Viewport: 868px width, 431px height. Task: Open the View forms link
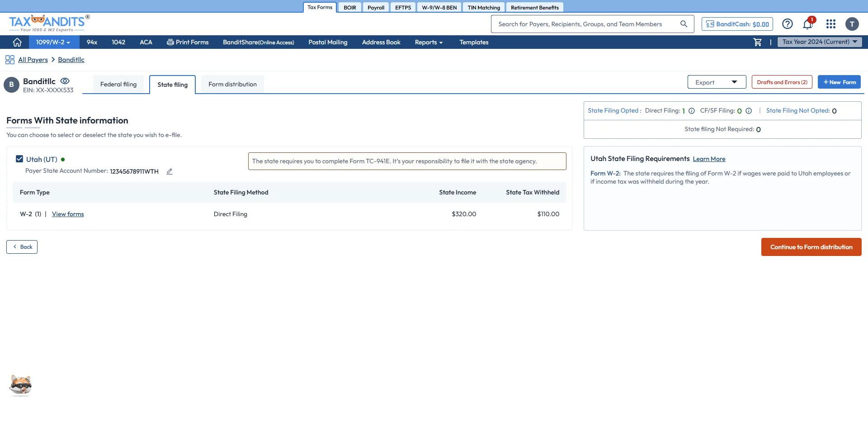coord(68,214)
